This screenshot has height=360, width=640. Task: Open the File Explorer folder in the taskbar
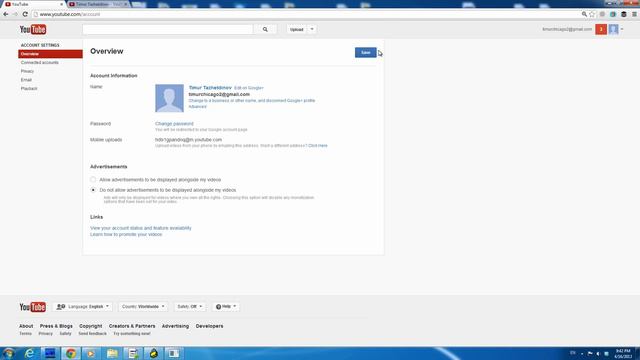[112, 353]
